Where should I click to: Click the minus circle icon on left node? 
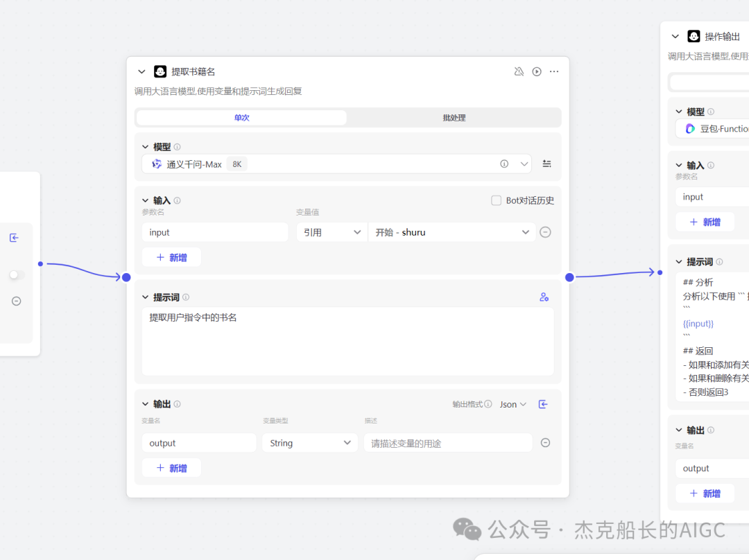[16, 301]
